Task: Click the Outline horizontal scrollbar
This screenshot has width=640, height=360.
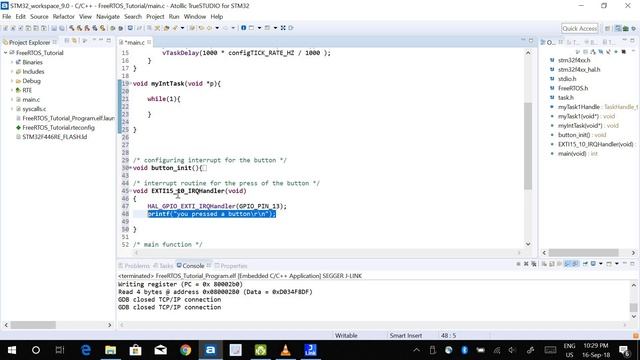Action: (x=583, y=253)
